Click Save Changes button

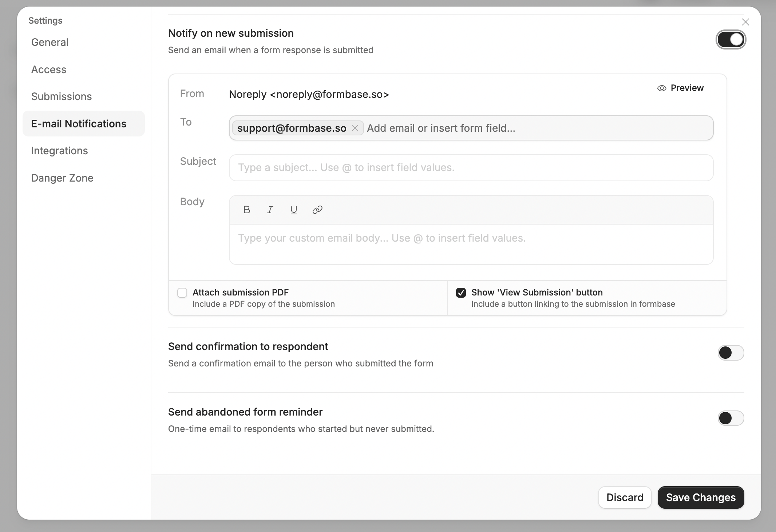[701, 497]
